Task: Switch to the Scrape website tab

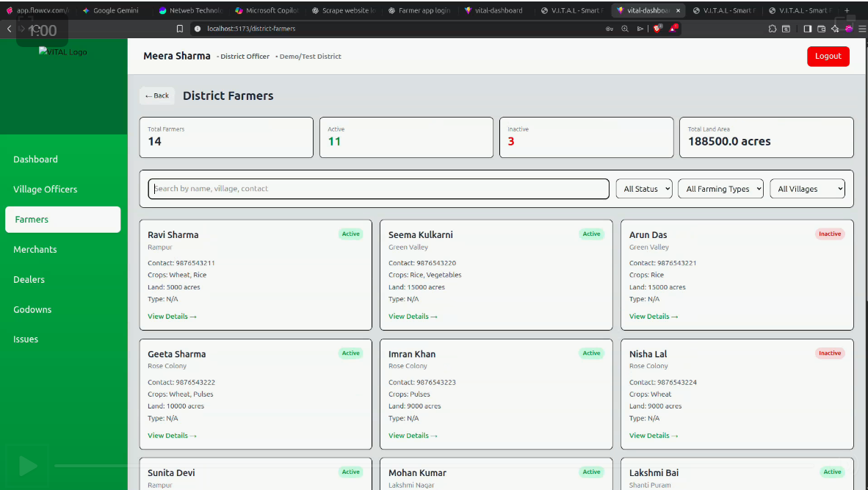Action: (x=343, y=10)
